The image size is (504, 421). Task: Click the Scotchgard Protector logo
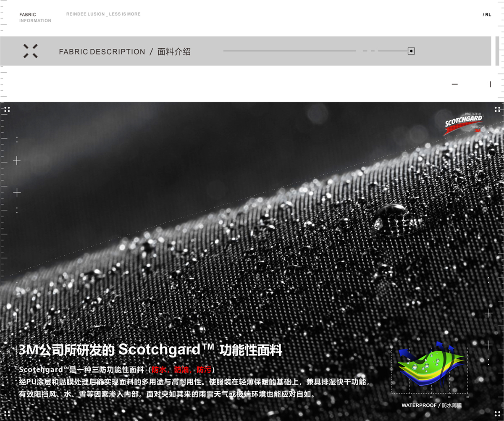coord(465,123)
